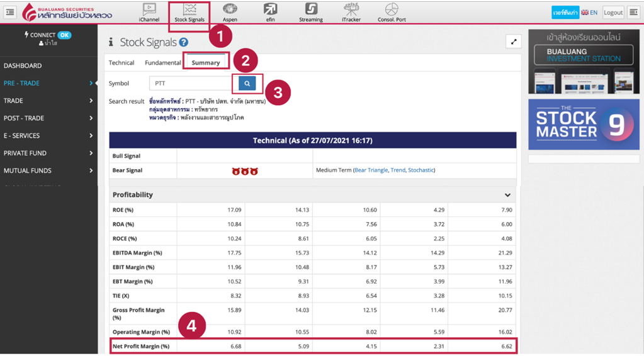This screenshot has height=356, width=644.
Task: Click the Stock Signals help question icon
Action: pyautogui.click(x=183, y=42)
